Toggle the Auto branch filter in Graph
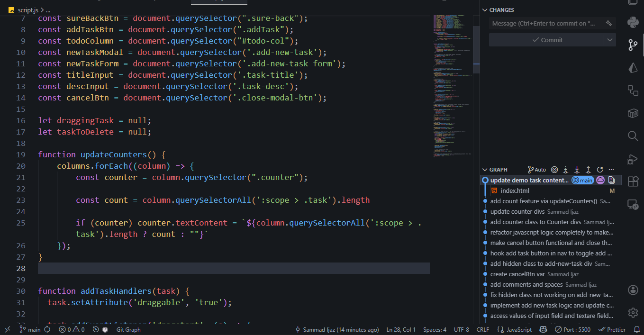The width and height of the screenshot is (644, 335). tap(537, 170)
